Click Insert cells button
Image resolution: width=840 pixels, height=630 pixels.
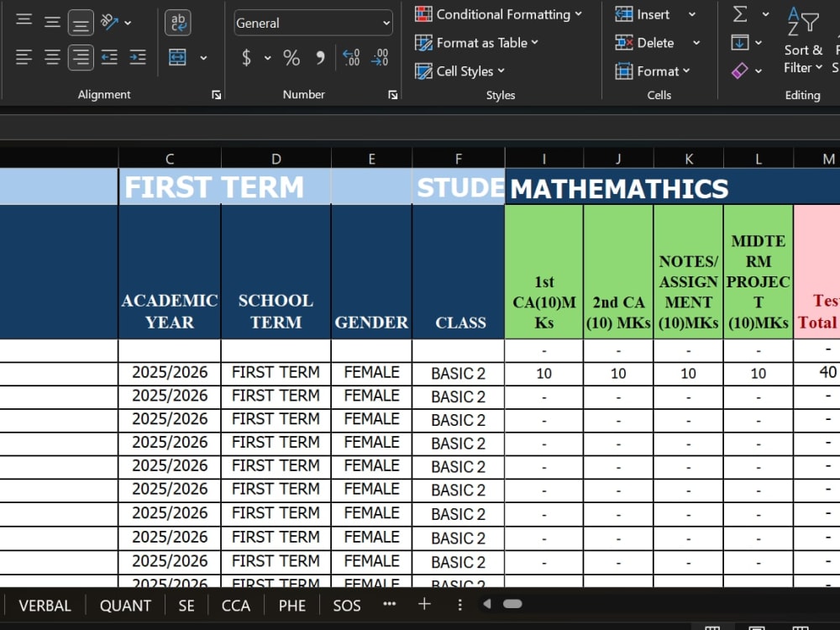tap(643, 14)
